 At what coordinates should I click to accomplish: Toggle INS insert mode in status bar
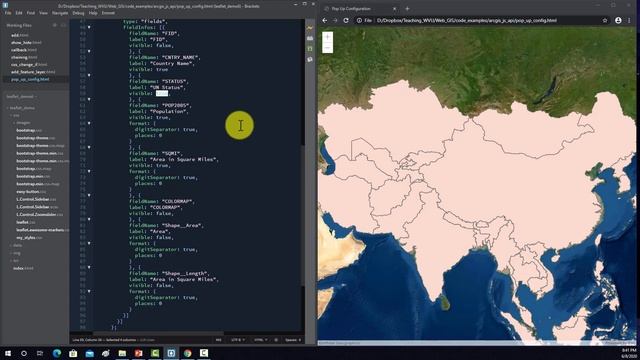219,340
